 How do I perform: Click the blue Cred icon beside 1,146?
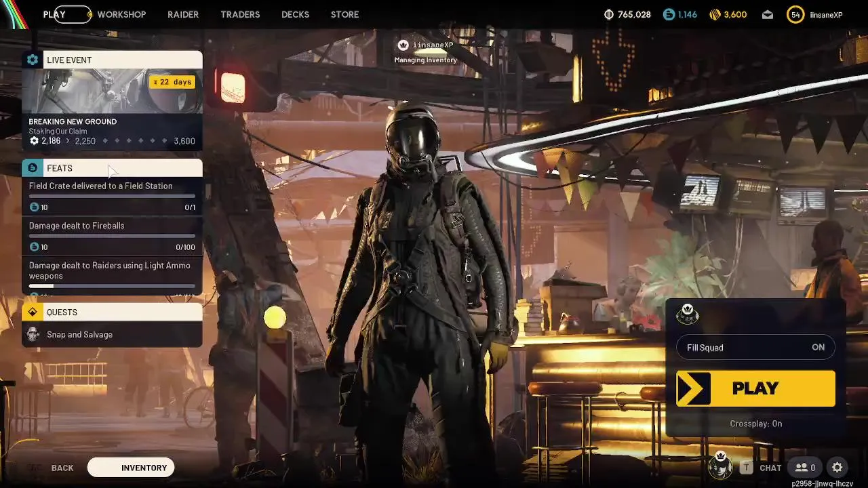point(669,14)
